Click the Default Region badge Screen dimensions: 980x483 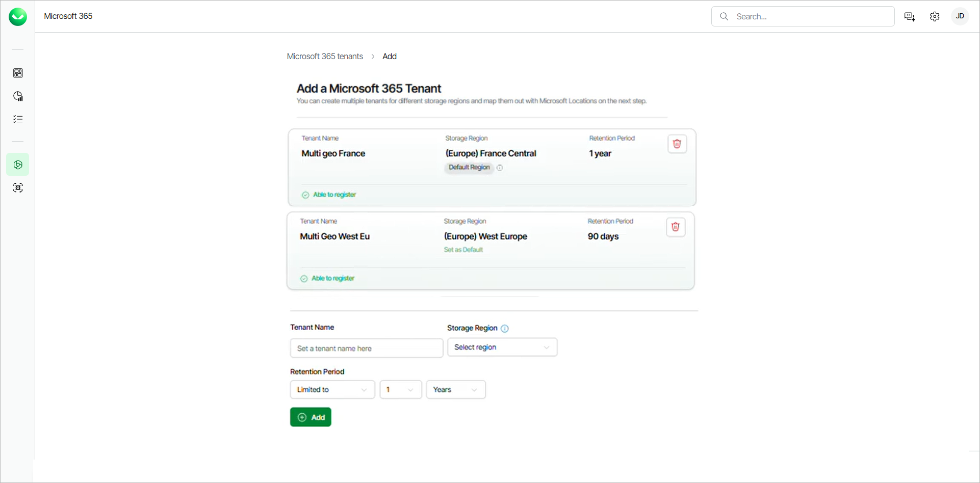469,168
